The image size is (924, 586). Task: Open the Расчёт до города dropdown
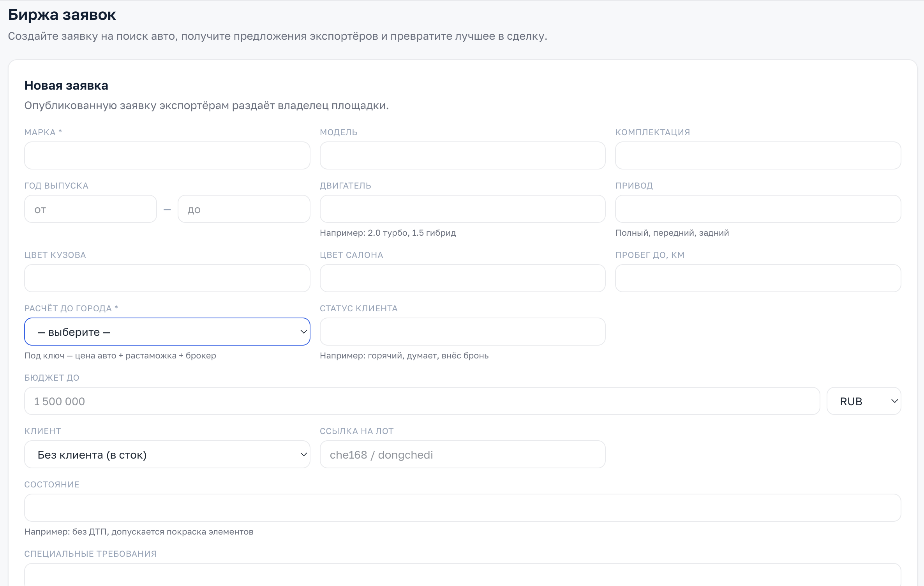click(167, 332)
